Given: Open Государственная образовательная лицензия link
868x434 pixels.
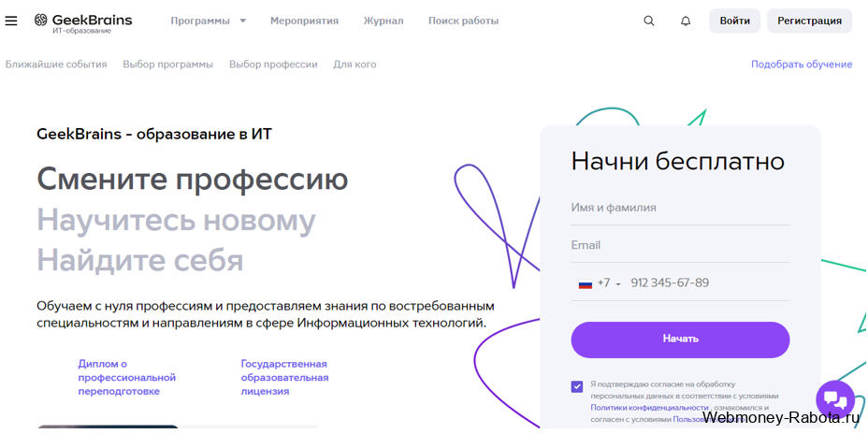Looking at the screenshot, I should point(284,378).
